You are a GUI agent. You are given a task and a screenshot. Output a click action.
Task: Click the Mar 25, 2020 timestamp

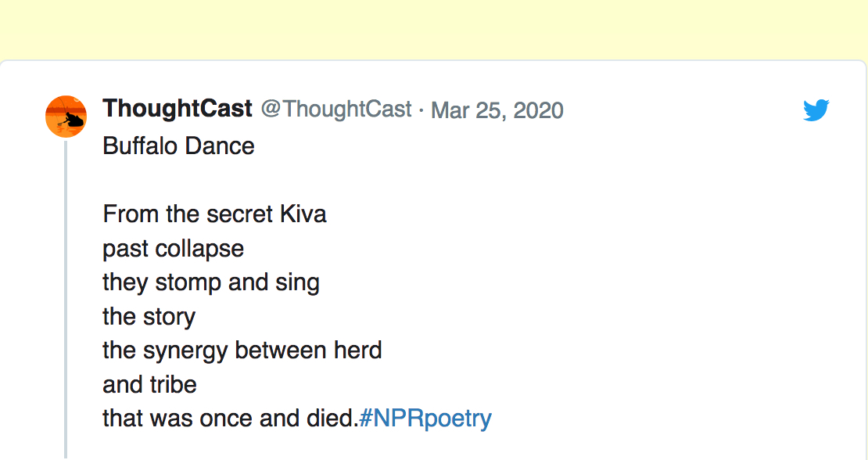(x=497, y=110)
